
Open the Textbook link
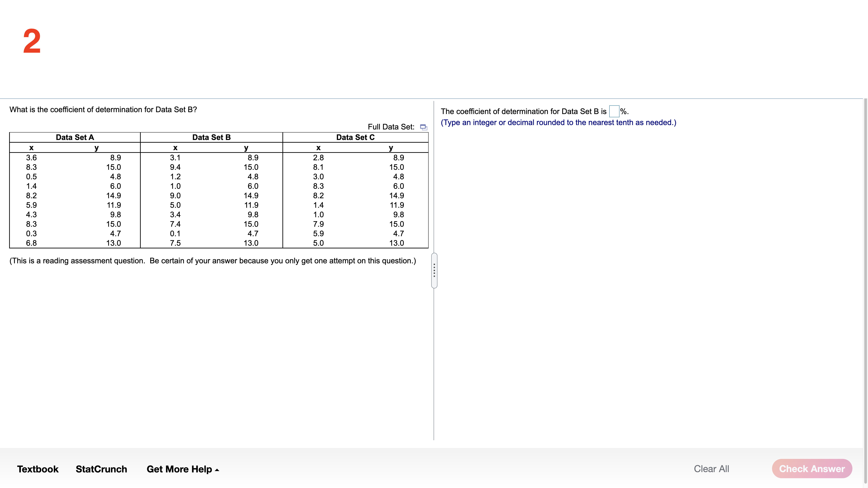[37, 469]
